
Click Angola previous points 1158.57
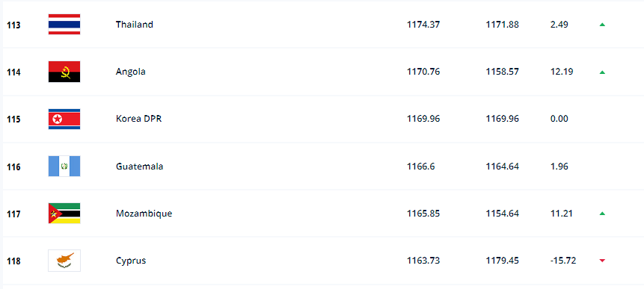(503, 72)
